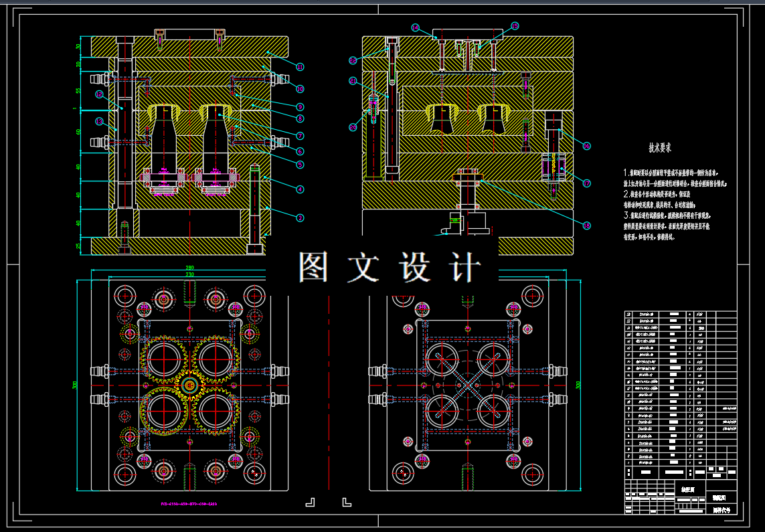Select part balloon number 11

[x=300, y=67]
